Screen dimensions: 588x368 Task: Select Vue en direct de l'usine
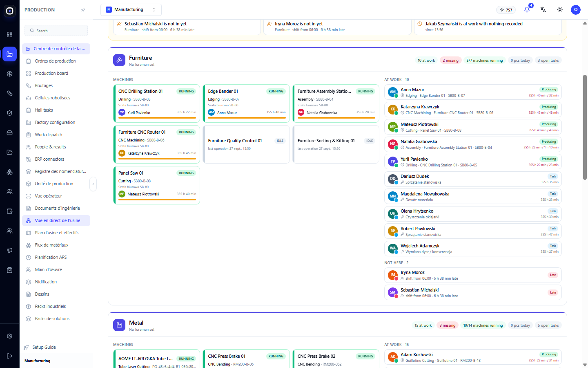pyautogui.click(x=56, y=220)
